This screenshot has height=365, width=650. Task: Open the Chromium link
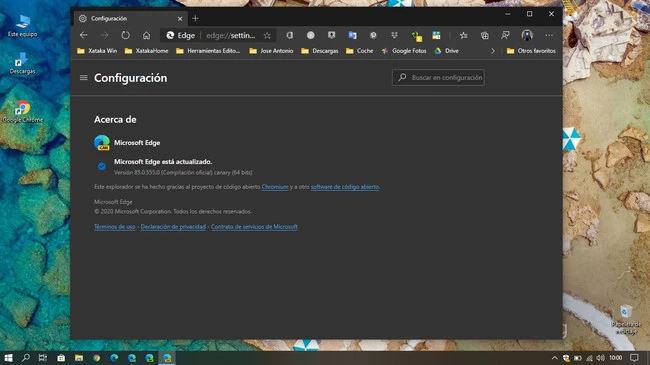[x=275, y=187]
